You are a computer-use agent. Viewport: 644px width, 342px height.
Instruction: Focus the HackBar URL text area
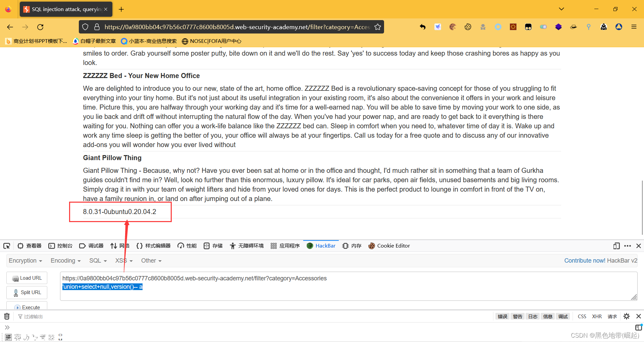(x=349, y=286)
